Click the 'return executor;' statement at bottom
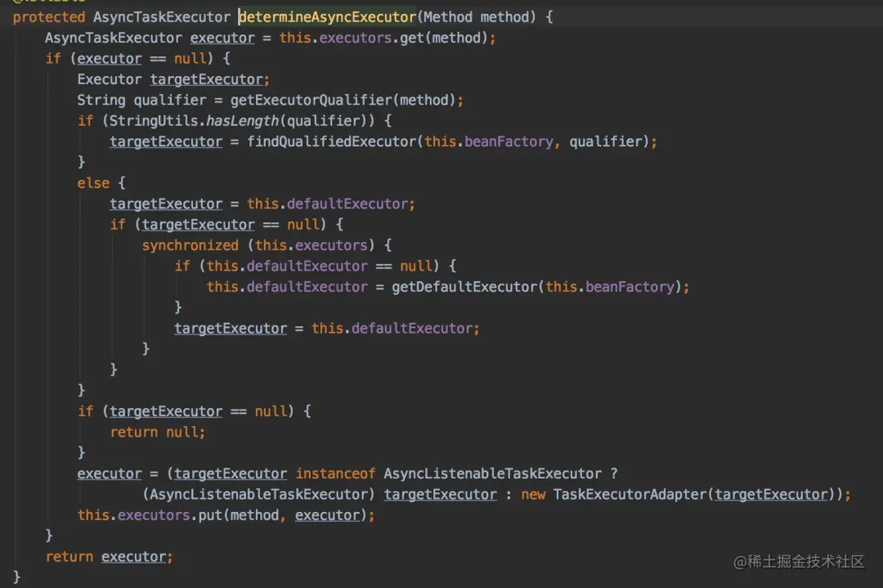The width and height of the screenshot is (883, 588). [110, 556]
